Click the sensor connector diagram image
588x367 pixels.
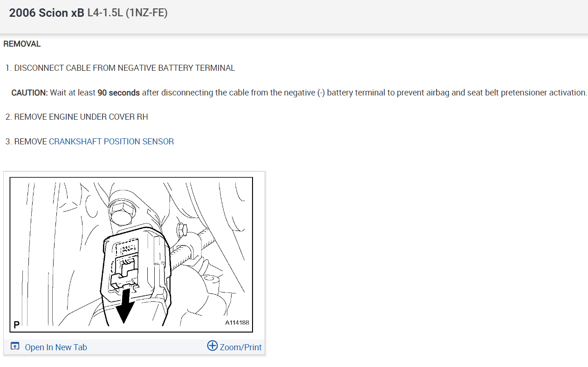(131, 255)
